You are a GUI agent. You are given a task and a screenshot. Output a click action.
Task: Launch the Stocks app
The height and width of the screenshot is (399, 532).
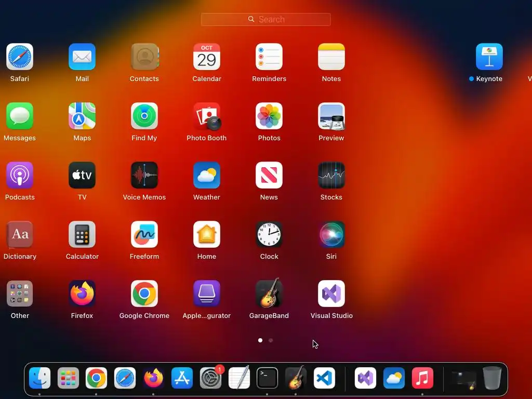[331, 175]
